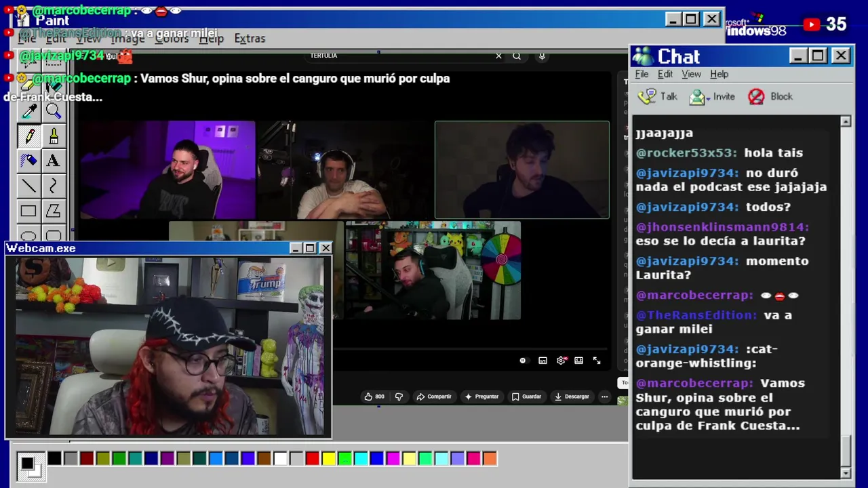
Task: Open Paint's View menu
Action: click(88, 39)
